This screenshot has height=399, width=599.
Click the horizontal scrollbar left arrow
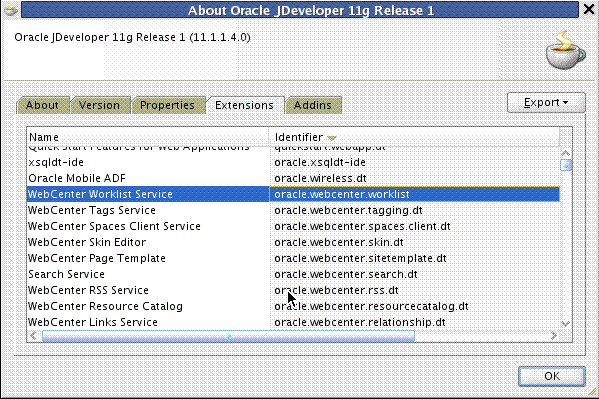[x=33, y=336]
